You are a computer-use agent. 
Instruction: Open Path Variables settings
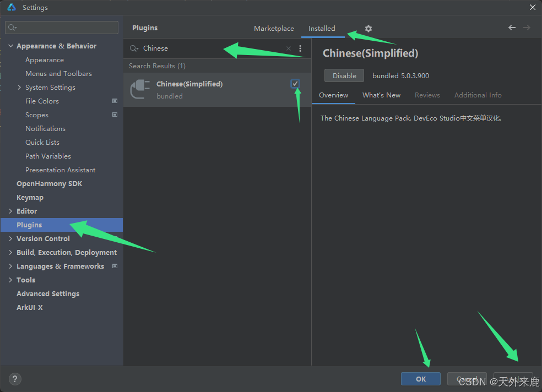point(48,156)
